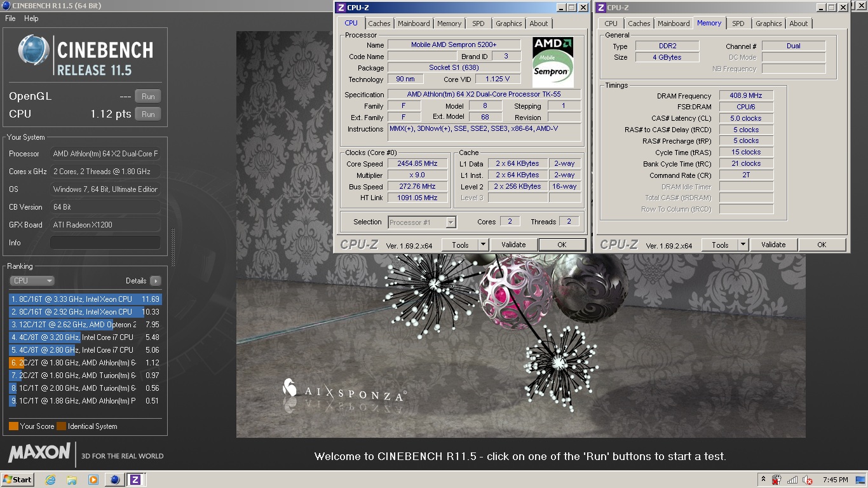The height and width of the screenshot is (488, 868).
Task: Click the Core Speed 2454.85 MHz value
Action: [417, 163]
